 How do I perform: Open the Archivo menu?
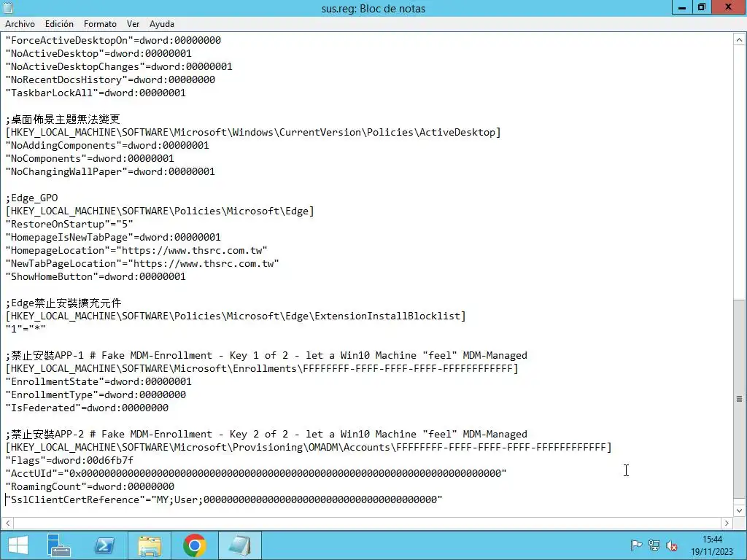click(x=20, y=24)
